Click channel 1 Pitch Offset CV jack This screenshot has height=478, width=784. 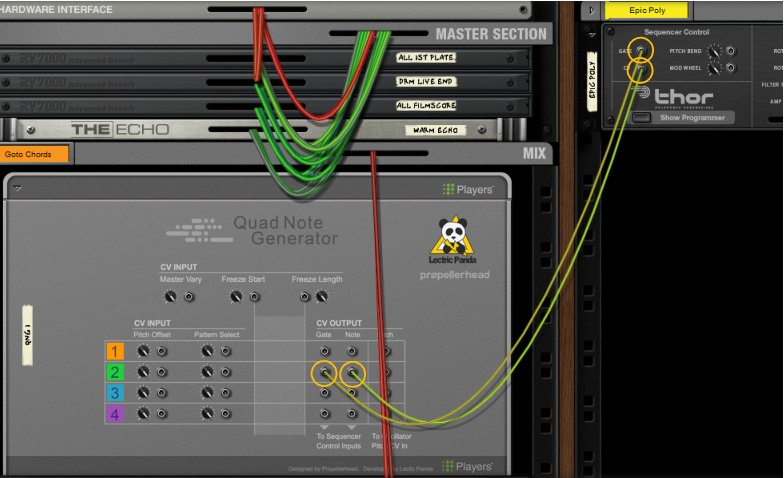[162, 352]
